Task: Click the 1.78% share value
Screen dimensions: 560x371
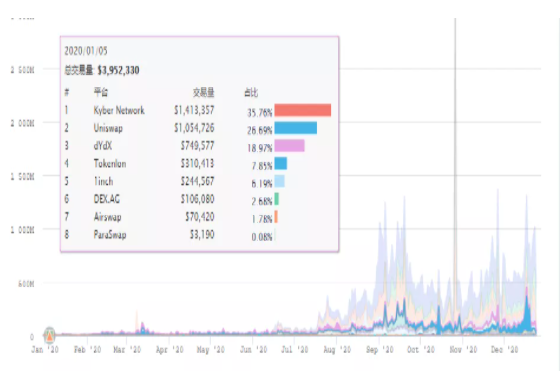Action: point(262,219)
